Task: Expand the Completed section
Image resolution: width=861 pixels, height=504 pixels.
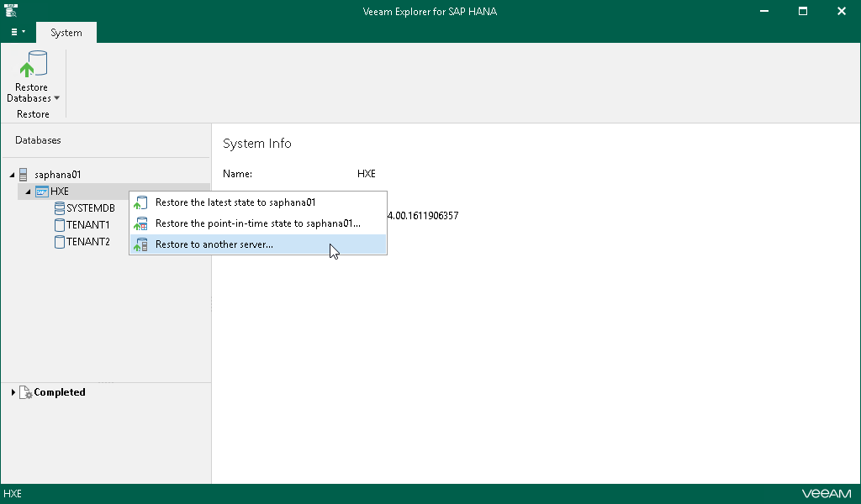Action: tap(13, 392)
